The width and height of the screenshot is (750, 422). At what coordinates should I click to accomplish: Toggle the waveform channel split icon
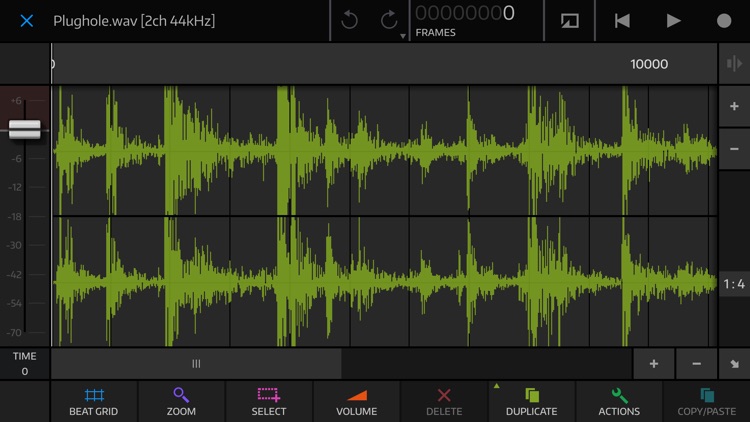point(734,64)
